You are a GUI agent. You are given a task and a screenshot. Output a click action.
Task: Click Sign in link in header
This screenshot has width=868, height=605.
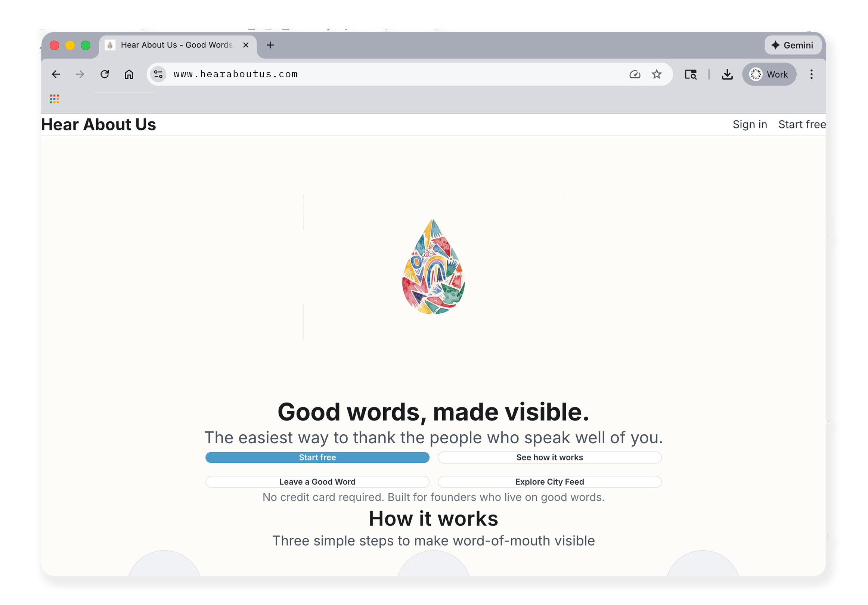tap(750, 125)
